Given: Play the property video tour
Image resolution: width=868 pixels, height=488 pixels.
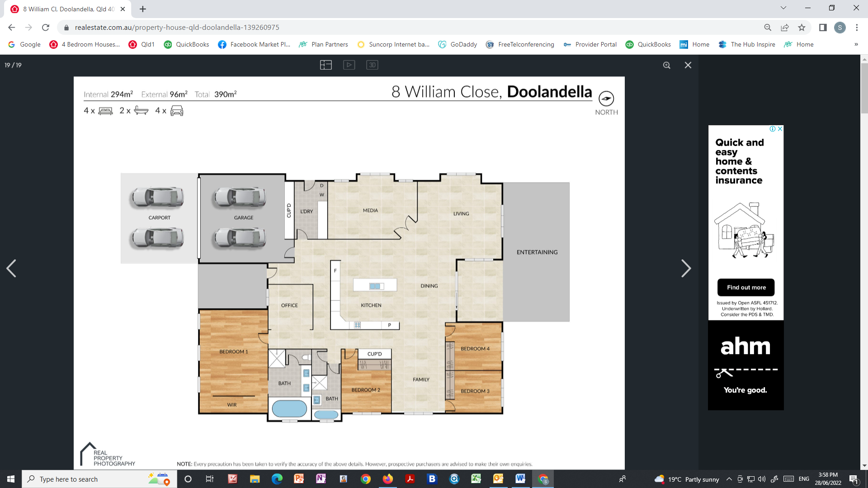Looking at the screenshot, I should click(349, 65).
